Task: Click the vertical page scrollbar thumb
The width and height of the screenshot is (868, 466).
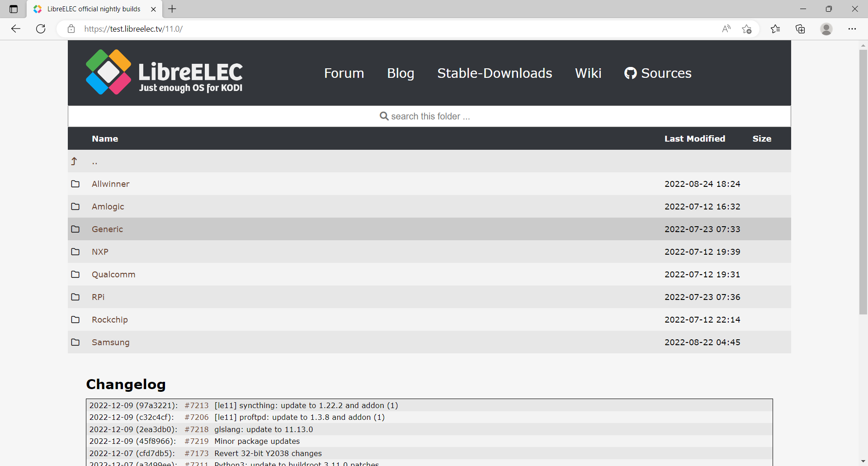Action: [863, 181]
